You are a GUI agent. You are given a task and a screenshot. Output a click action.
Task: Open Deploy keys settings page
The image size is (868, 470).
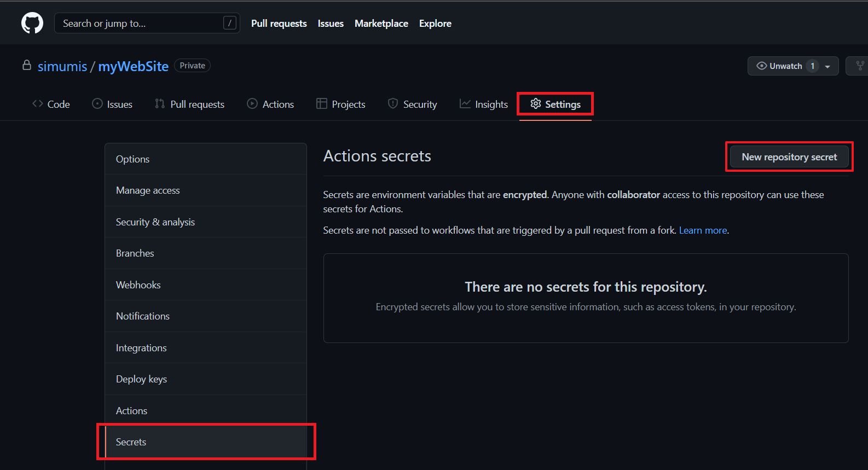[x=141, y=379]
